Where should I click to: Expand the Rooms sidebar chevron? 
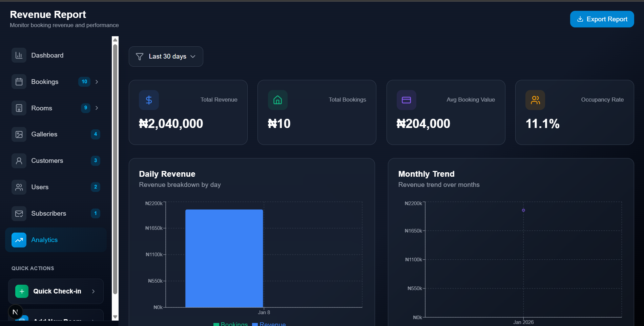click(97, 108)
